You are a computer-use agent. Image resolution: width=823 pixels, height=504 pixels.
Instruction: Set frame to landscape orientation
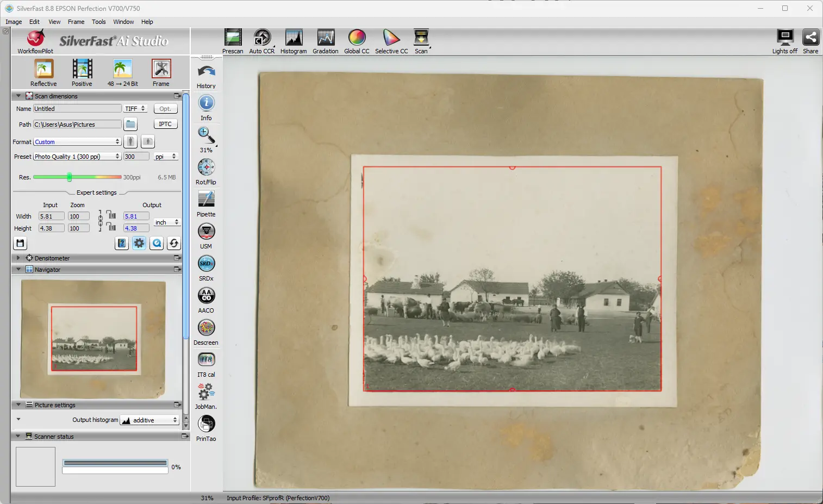[148, 142]
